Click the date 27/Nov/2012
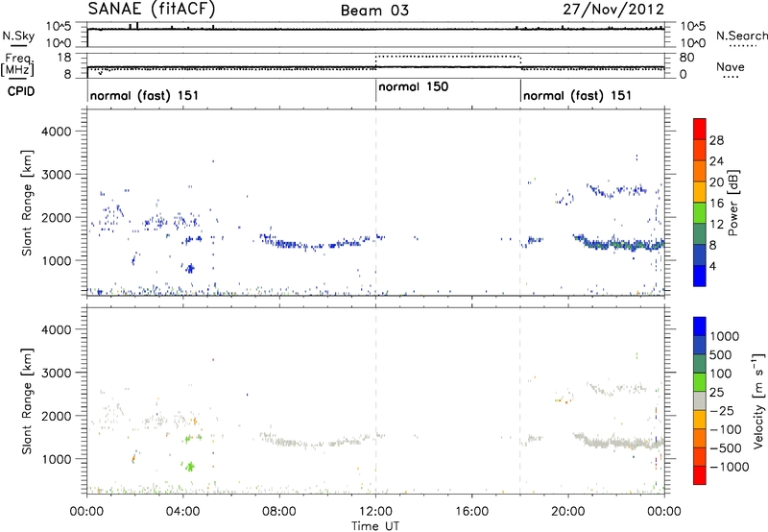The height and width of the screenshot is (532, 768). [x=613, y=10]
